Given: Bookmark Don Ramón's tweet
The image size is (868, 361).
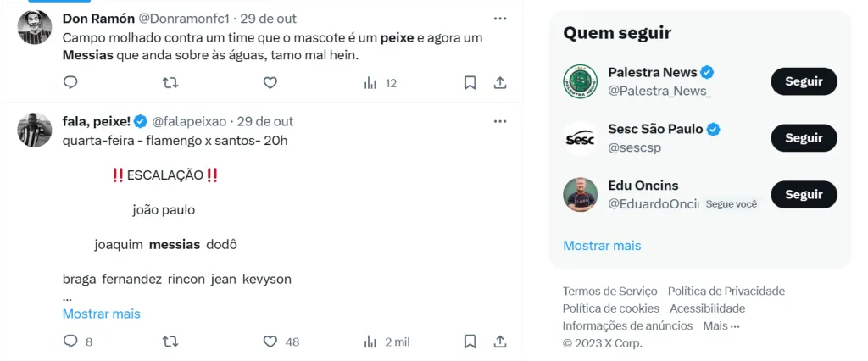Looking at the screenshot, I should (x=470, y=82).
